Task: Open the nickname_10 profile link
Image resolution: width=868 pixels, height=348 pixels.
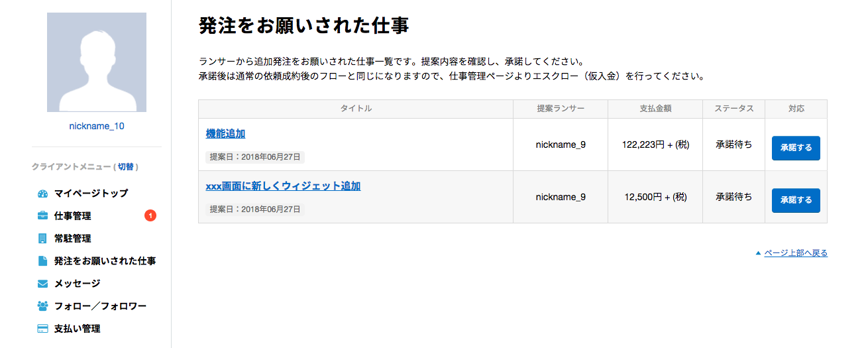Action: coord(97,126)
